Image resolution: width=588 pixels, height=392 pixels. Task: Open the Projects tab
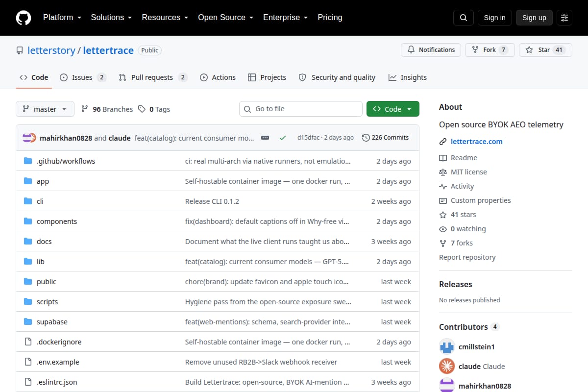[267, 77]
